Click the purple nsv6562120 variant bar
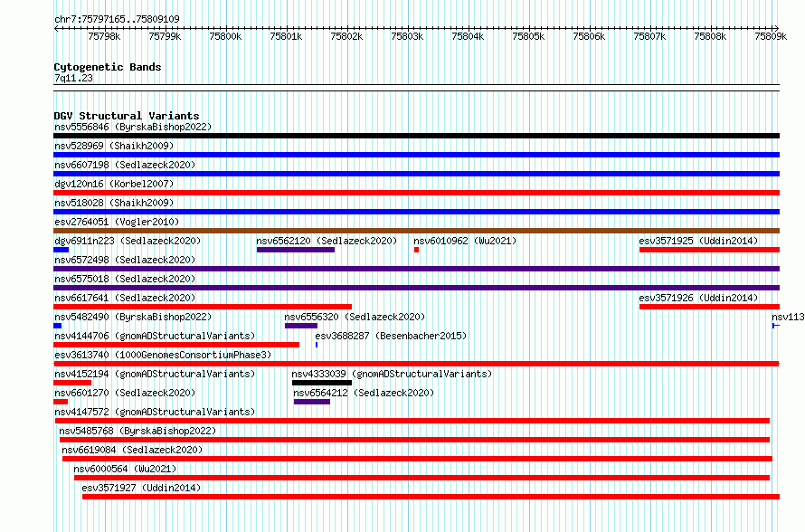The height and width of the screenshot is (532, 805). click(x=296, y=250)
